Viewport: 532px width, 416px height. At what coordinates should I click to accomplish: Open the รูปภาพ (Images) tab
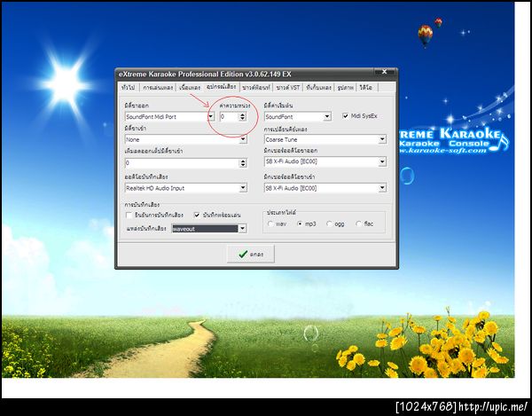345,88
